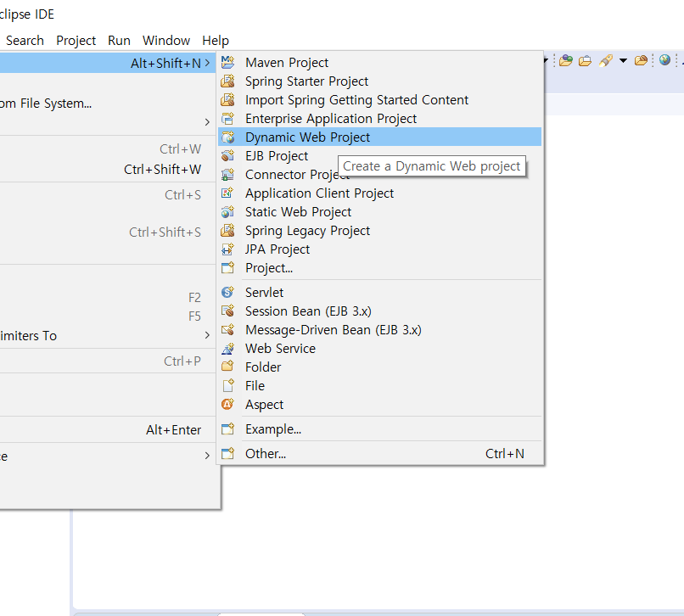Viewport: 684px width, 616px height.
Task: Click the highlighted Alt+Shift+N New row
Action: [107, 64]
